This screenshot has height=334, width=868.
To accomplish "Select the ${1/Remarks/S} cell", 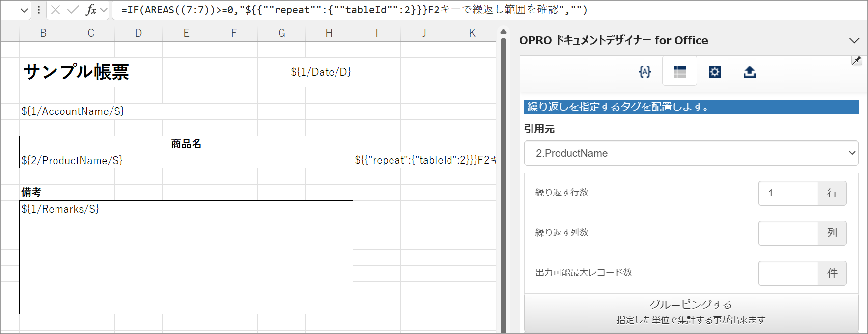I will (186, 257).
